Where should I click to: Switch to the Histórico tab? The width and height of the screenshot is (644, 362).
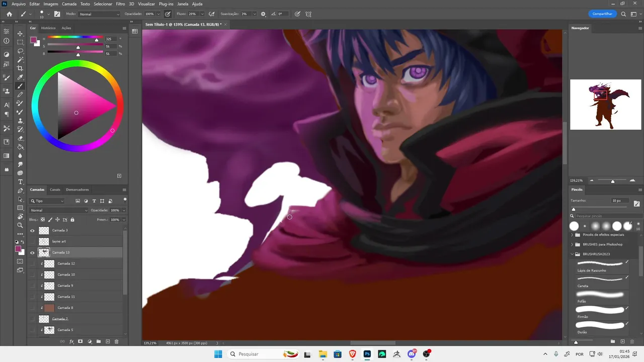click(x=48, y=28)
